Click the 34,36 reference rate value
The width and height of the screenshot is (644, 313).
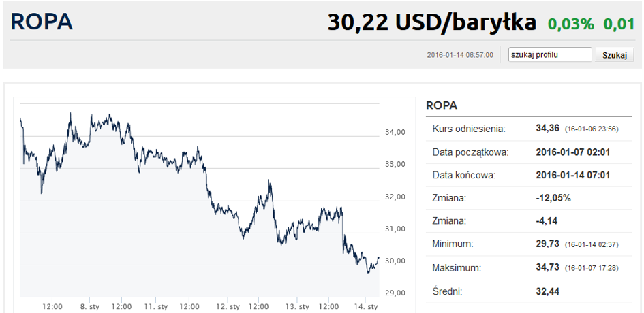click(548, 129)
